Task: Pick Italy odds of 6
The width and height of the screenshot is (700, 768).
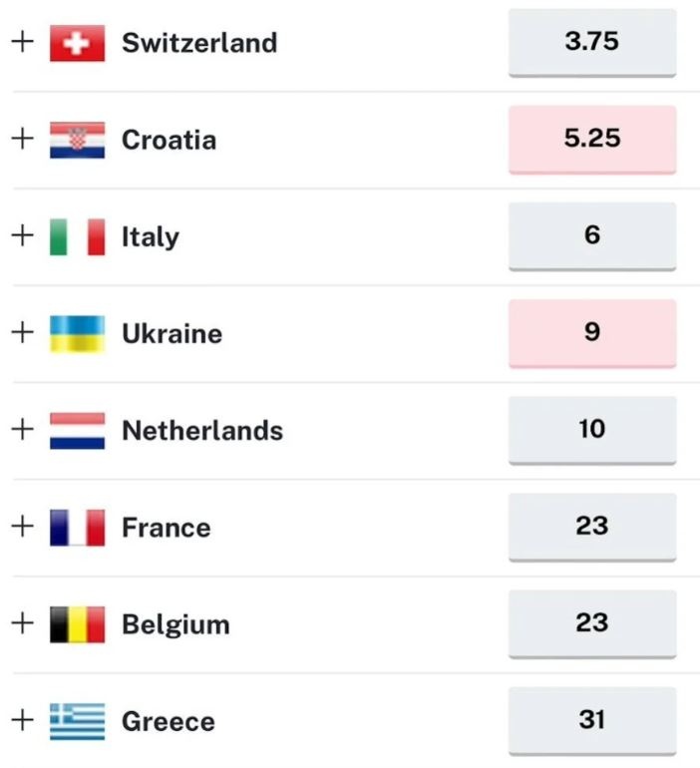Action: pos(591,235)
